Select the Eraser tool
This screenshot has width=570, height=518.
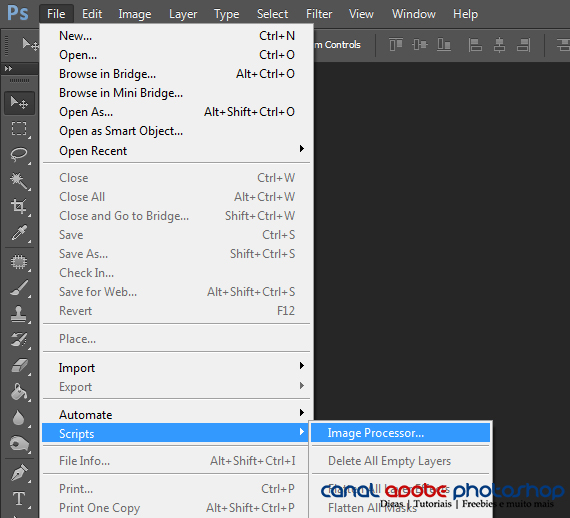(19, 366)
